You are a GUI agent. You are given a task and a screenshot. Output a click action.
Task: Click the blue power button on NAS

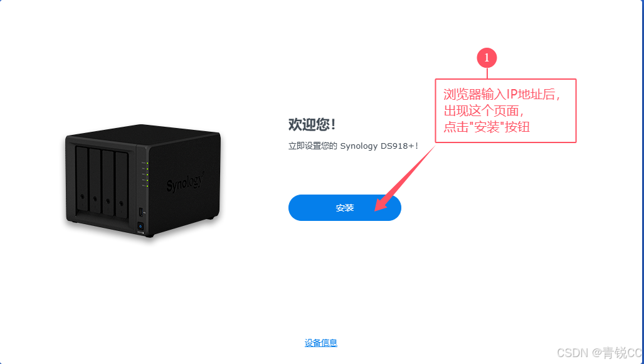(x=140, y=227)
